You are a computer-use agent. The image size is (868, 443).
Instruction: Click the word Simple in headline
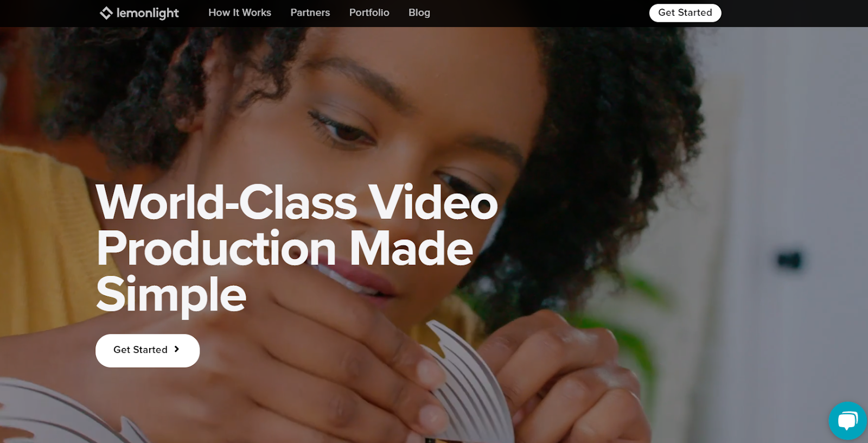point(171,295)
